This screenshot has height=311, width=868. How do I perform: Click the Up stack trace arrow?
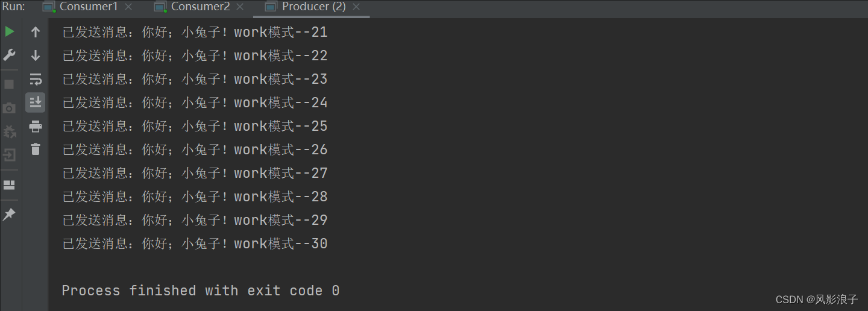click(36, 32)
